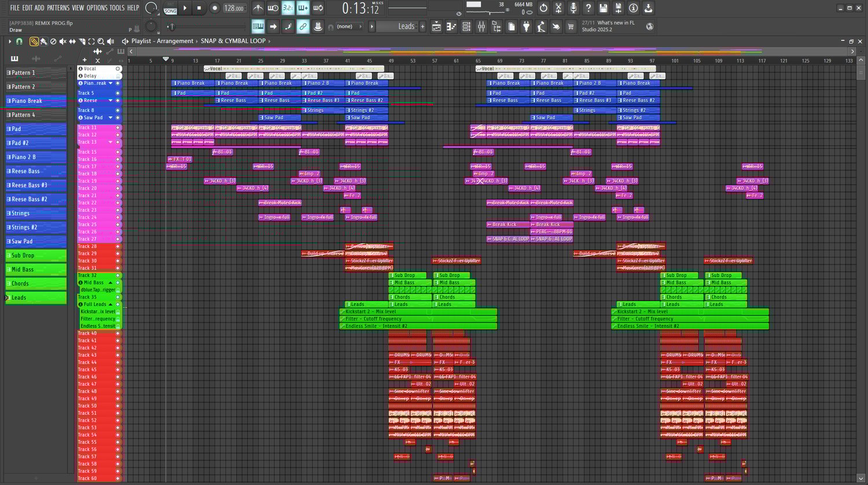Open the plugin picker plug icon
The width and height of the screenshot is (868, 485).
[x=526, y=26]
